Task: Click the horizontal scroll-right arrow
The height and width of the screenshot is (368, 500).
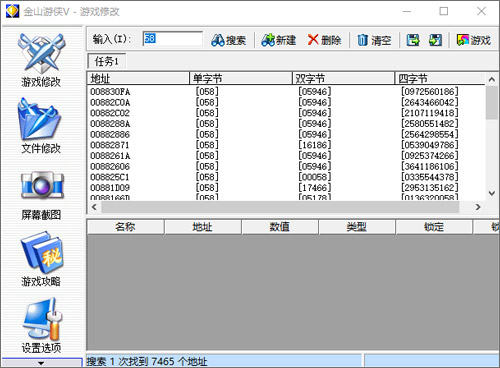Action: 478,207
